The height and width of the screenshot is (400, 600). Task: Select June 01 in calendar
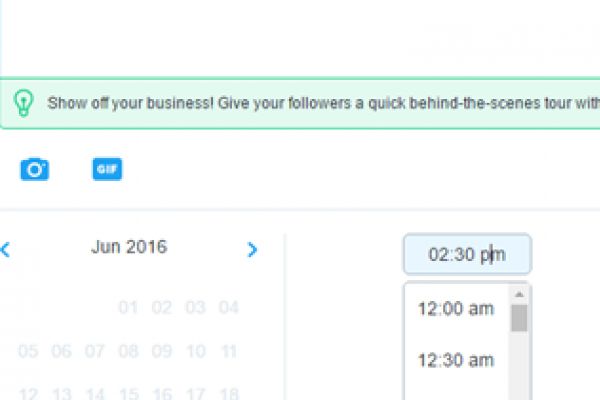tap(128, 307)
